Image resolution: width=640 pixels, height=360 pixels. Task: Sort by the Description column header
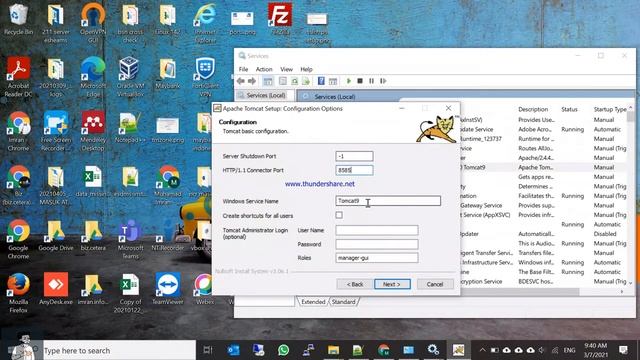click(533, 109)
